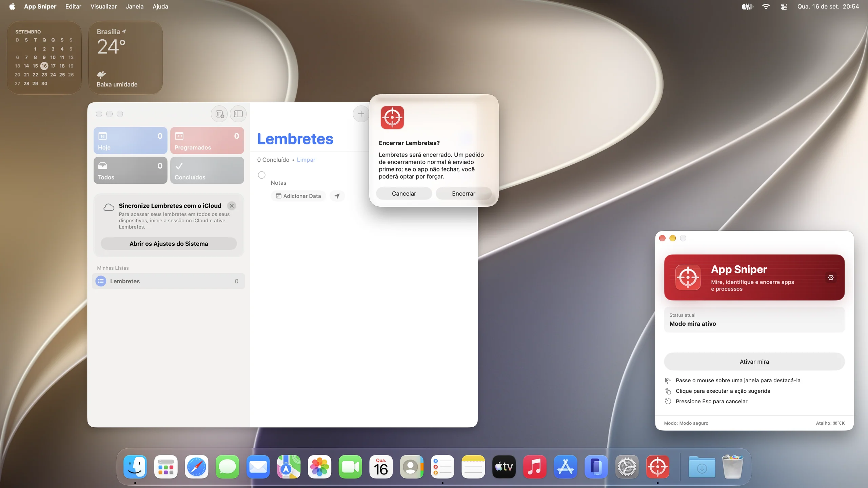Open the Editar menu
The width and height of the screenshot is (868, 488).
[x=73, y=6]
